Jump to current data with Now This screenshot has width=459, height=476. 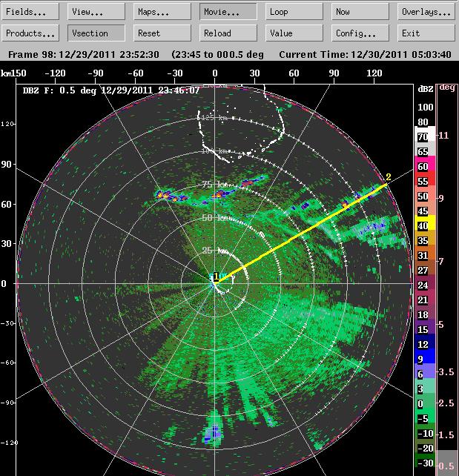click(x=360, y=12)
